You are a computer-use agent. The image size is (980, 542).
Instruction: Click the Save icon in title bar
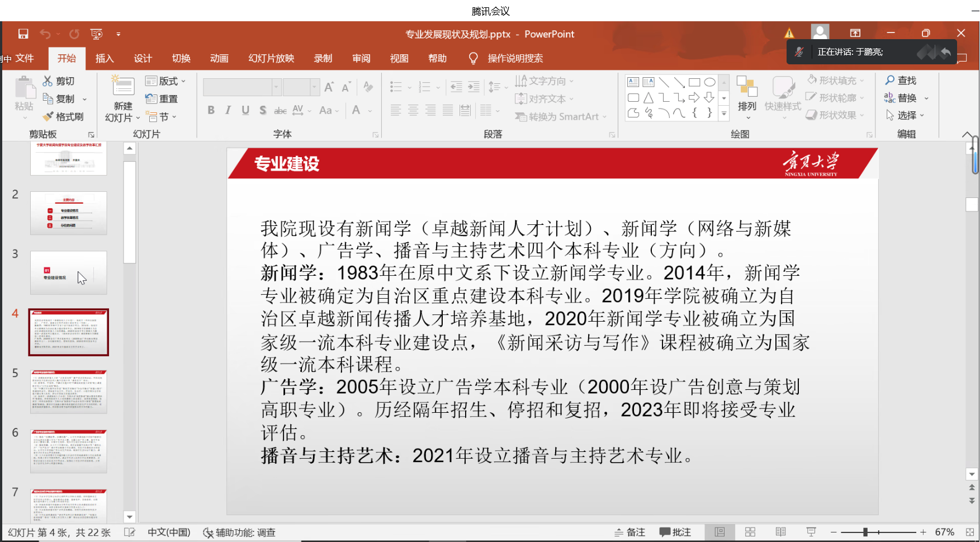point(23,34)
